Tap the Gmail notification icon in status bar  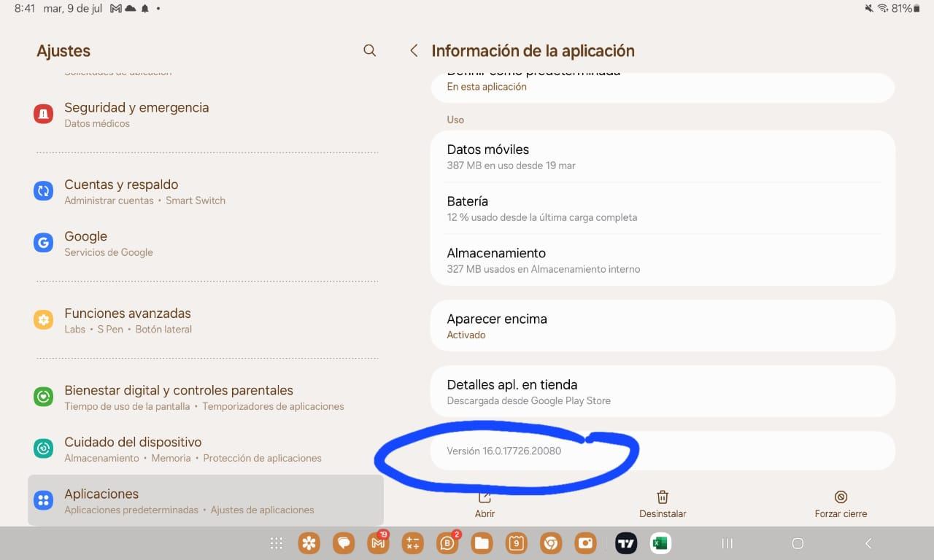click(x=116, y=9)
